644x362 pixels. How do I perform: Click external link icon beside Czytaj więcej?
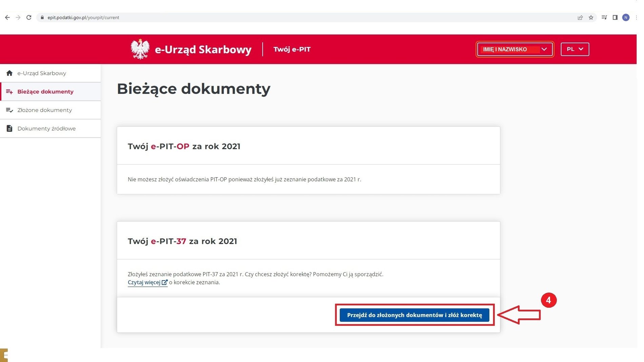(164, 282)
